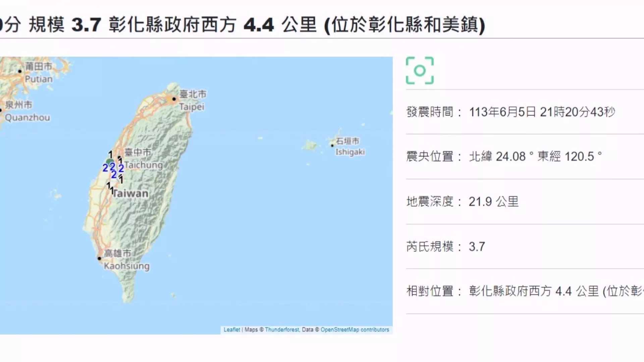Click the Kaohsiung city dot on map
This screenshot has height=362, width=644.
[99, 258]
